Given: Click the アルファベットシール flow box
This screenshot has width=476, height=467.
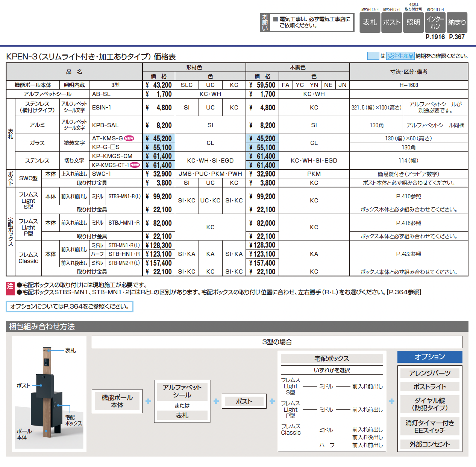Looking at the screenshot, I should tap(182, 391).
